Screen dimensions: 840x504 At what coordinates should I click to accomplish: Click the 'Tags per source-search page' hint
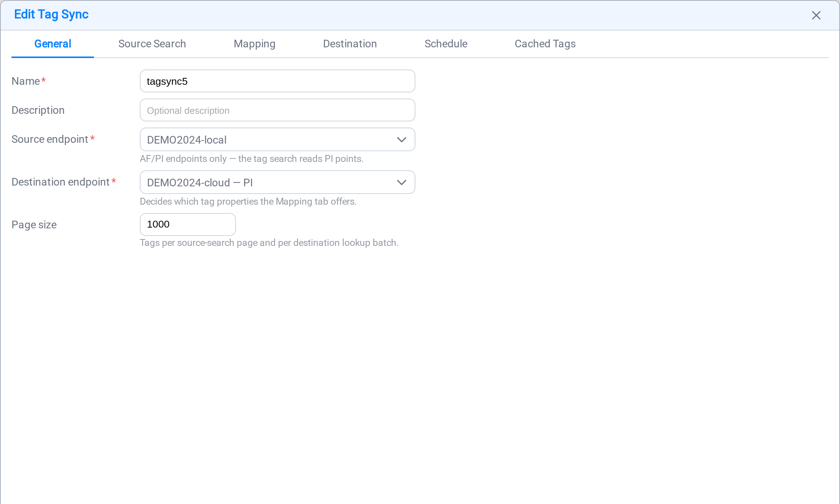[x=269, y=243]
